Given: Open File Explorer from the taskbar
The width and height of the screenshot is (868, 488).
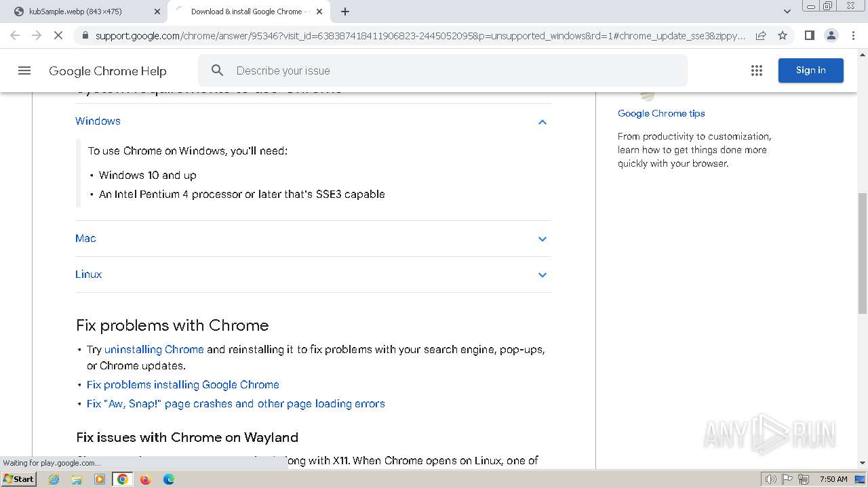Looking at the screenshot, I should 77,479.
